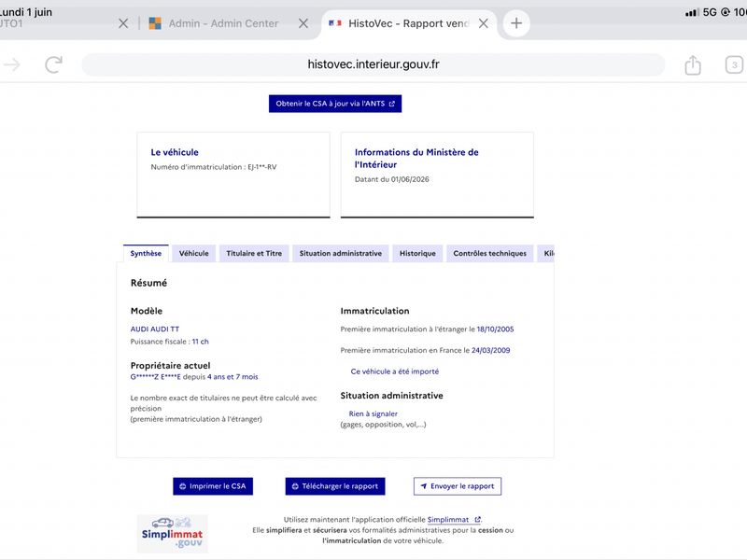747x560 pixels.
Task: Click Envoyer le rapport button
Action: 458,486
